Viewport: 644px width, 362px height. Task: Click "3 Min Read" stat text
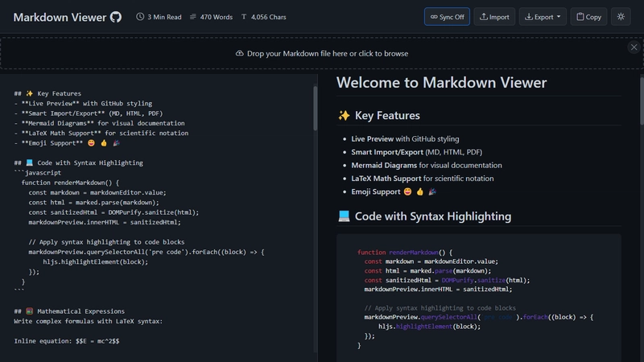164,17
